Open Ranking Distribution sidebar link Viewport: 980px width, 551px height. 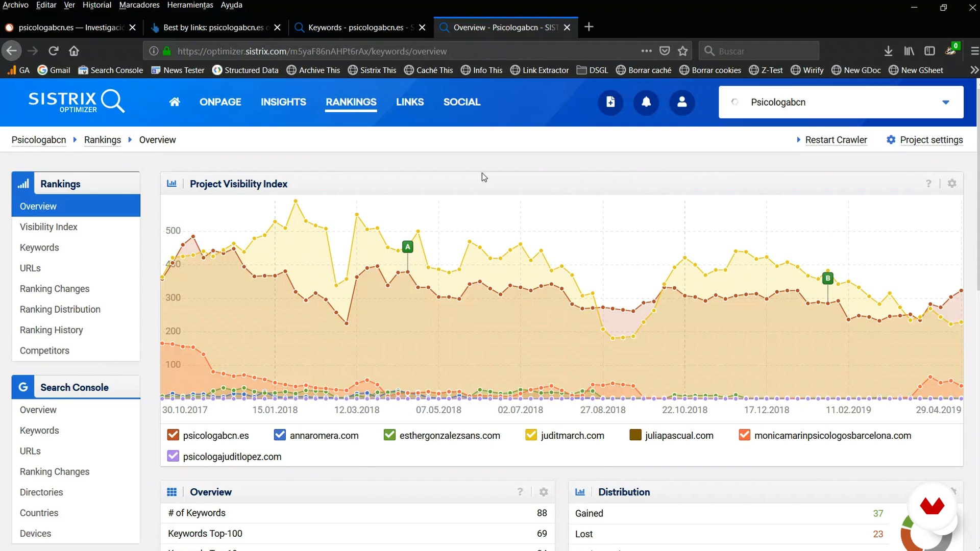(60, 309)
